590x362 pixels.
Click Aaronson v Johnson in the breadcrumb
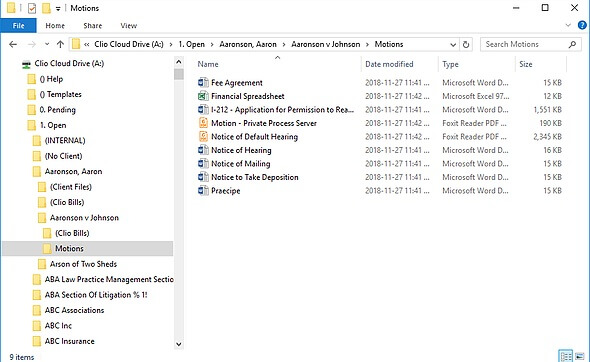point(325,44)
